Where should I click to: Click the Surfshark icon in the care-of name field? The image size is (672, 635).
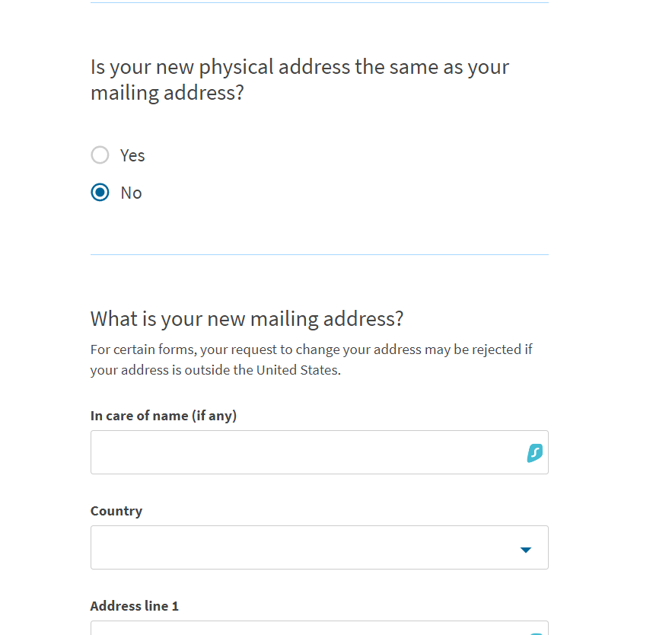click(534, 453)
